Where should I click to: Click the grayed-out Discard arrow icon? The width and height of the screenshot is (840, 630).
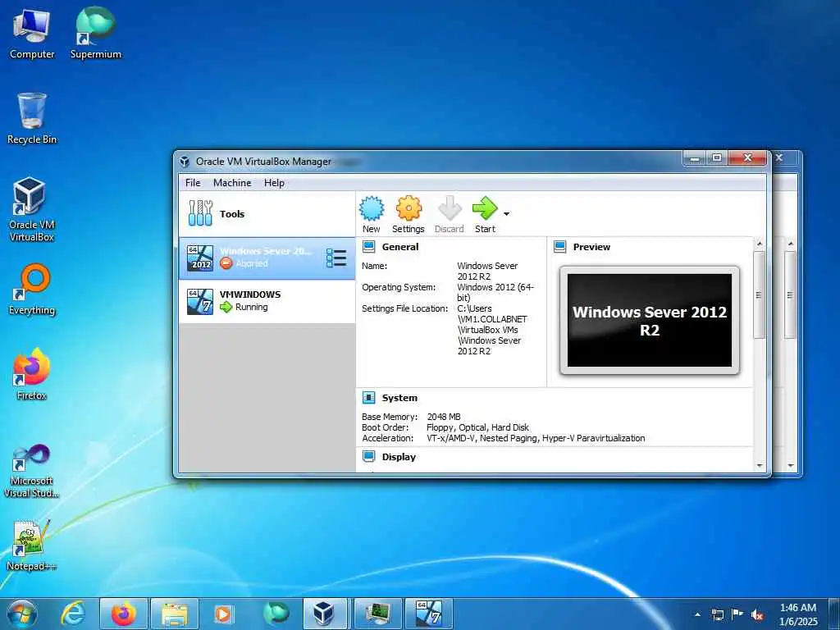coord(450,208)
